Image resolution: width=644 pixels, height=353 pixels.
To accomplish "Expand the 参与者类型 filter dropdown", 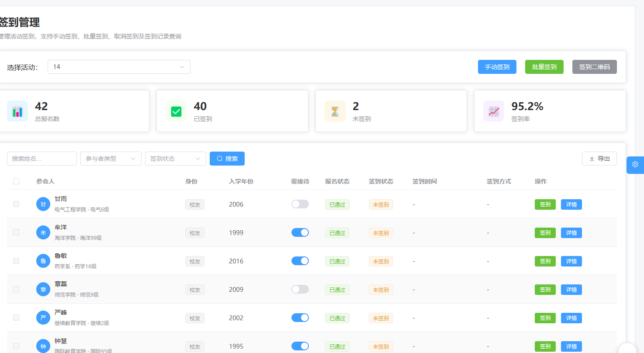I will pos(111,159).
